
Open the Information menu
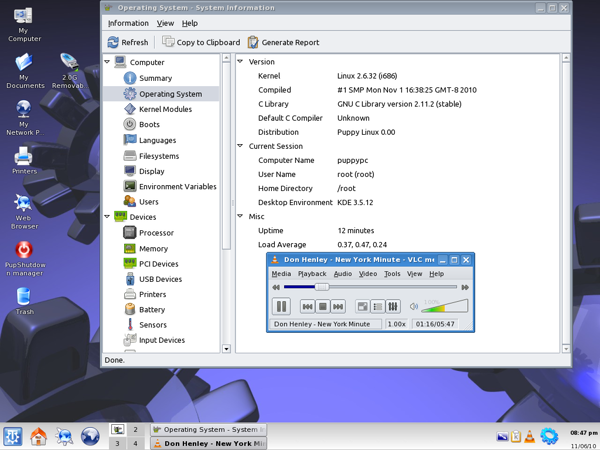tap(128, 23)
